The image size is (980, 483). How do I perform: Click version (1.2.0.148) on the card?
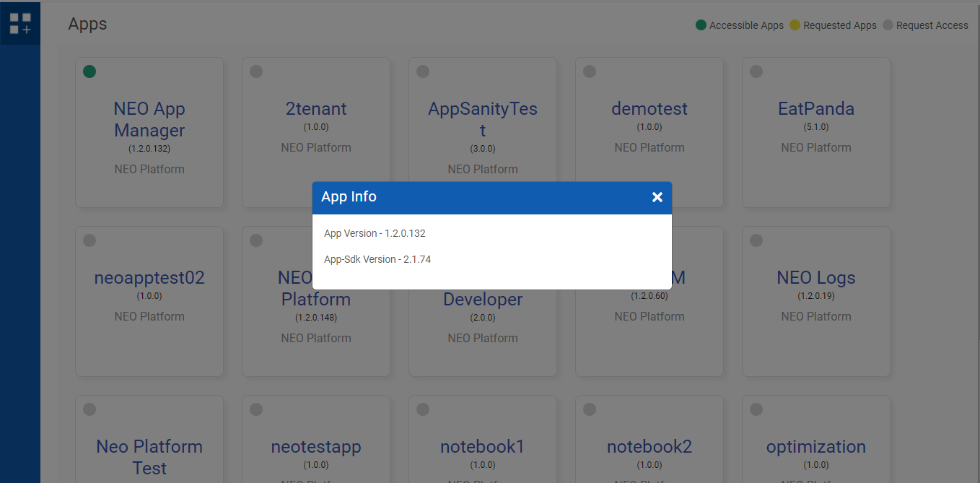[316, 318]
